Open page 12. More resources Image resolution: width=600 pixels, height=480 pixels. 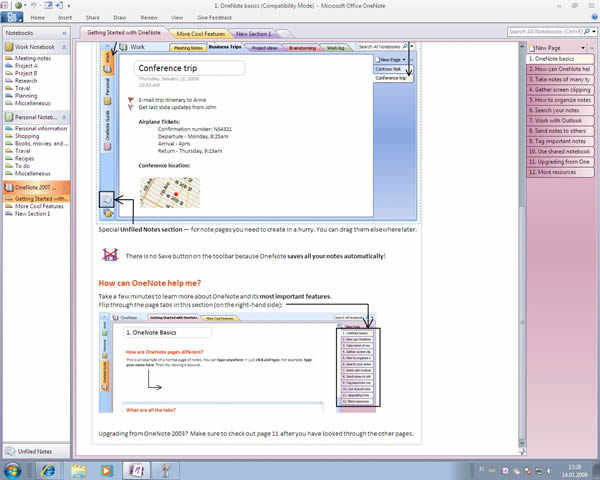click(560, 172)
